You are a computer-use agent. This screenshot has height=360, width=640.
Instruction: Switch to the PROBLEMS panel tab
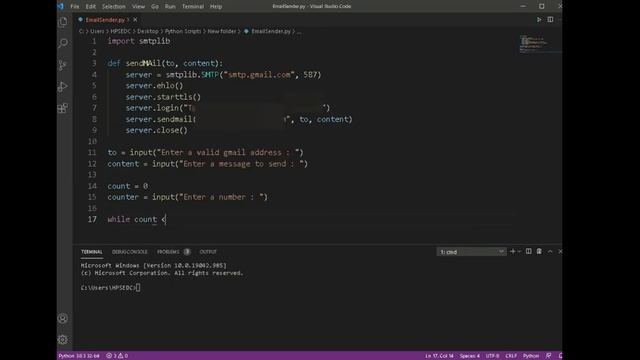[168, 252]
